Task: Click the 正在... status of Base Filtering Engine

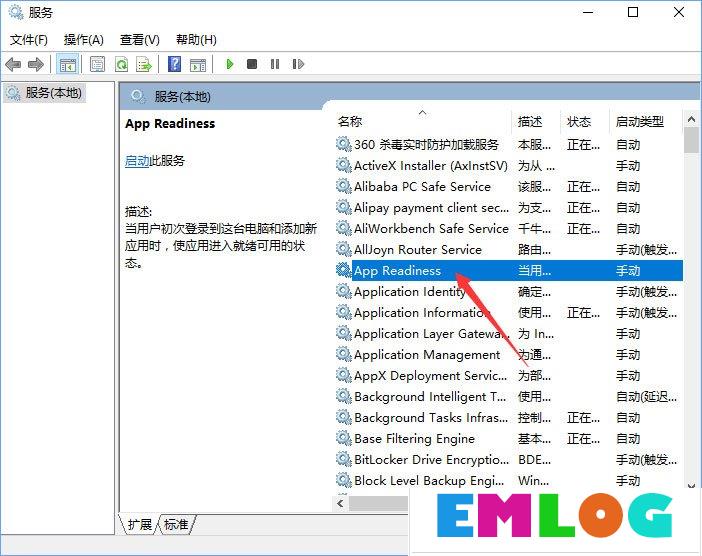Action: 583,439
